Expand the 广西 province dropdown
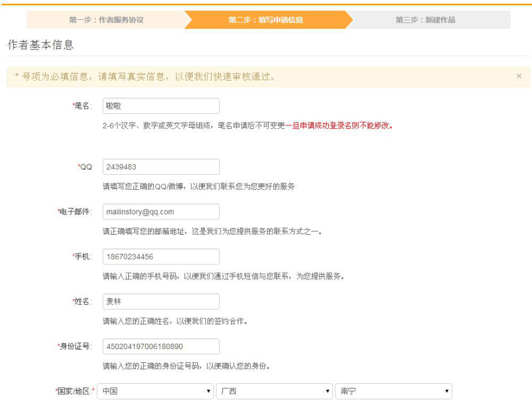Screen dimensions: 532x410 click(274, 391)
